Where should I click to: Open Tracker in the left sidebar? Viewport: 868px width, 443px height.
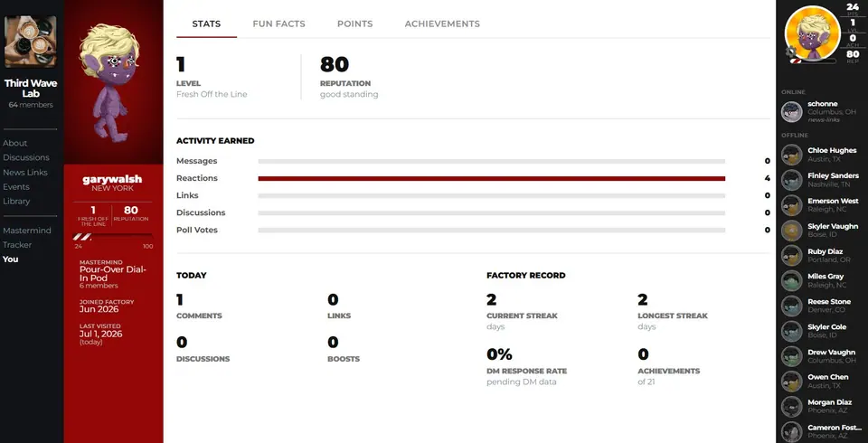point(17,245)
